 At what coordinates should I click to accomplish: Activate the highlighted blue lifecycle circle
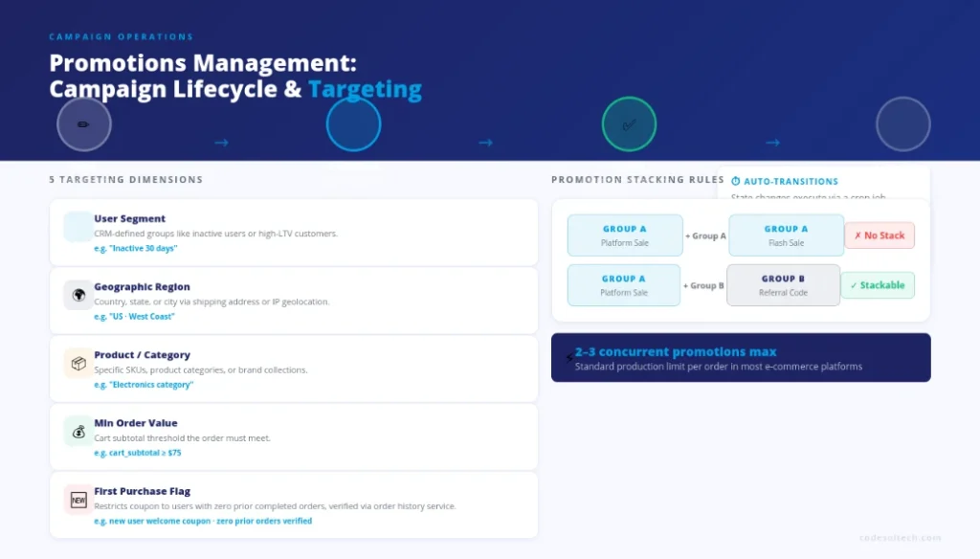point(353,123)
